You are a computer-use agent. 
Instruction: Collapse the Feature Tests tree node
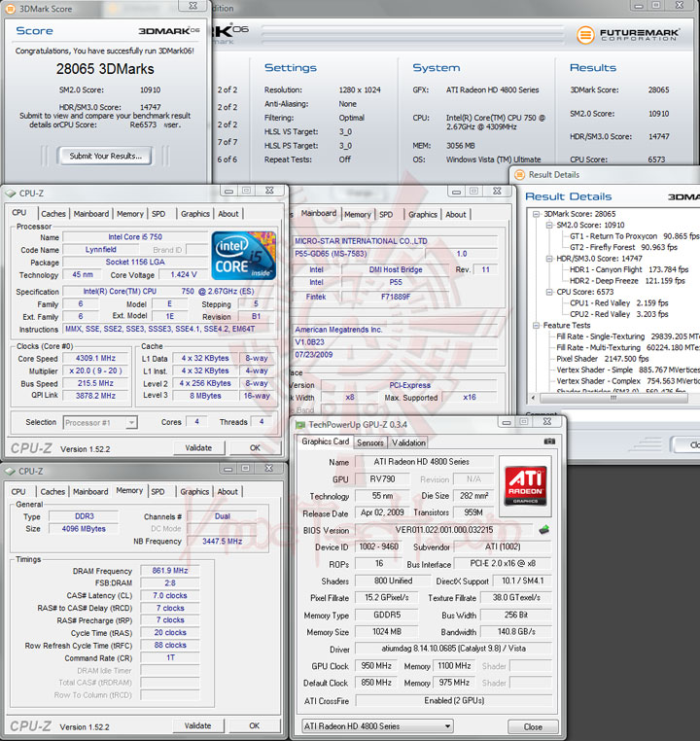536,326
